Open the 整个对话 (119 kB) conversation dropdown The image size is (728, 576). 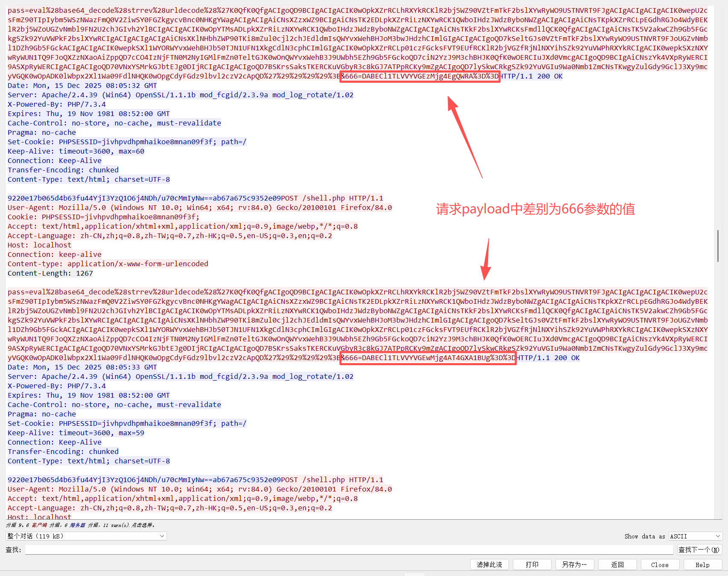pos(86,536)
